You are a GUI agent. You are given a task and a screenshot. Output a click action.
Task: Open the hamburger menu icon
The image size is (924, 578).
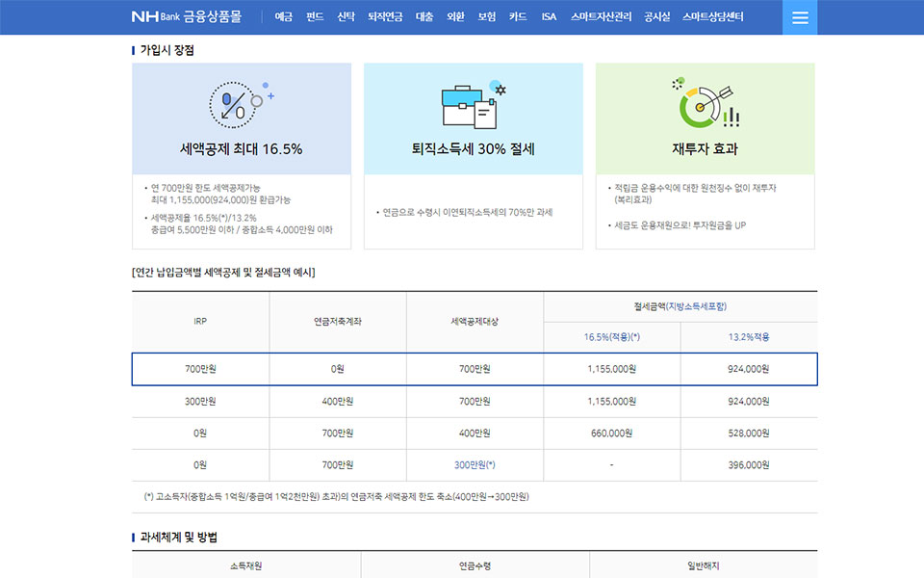[x=800, y=17]
